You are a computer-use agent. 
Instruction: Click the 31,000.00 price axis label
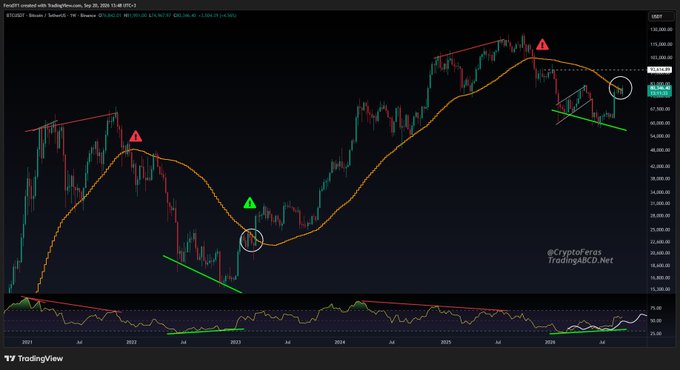click(660, 203)
